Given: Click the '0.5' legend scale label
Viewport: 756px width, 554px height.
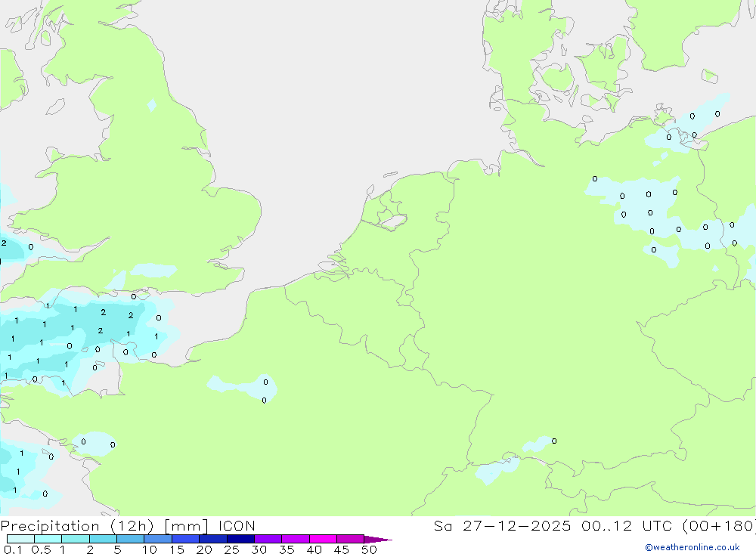Looking at the screenshot, I should point(41,549).
